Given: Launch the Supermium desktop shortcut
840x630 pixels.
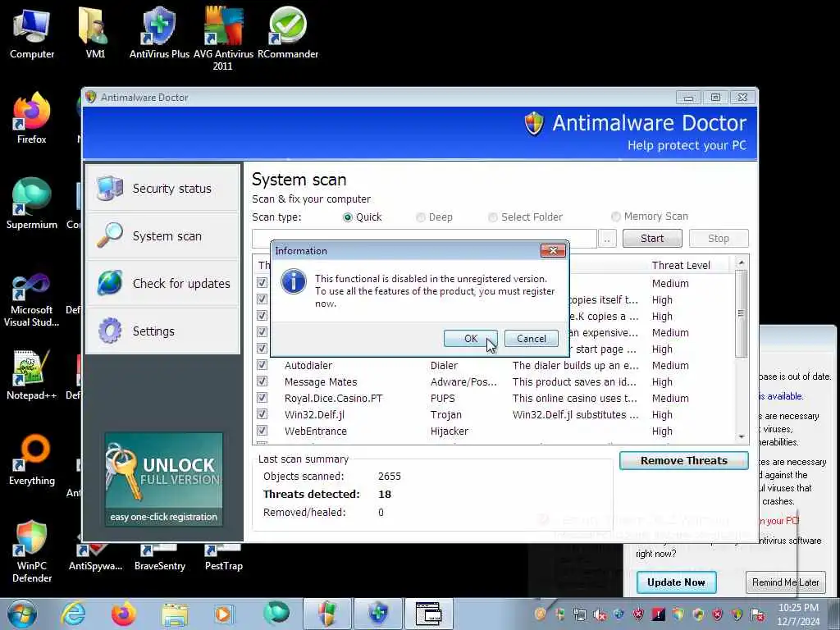Looking at the screenshot, I should 32,203.
